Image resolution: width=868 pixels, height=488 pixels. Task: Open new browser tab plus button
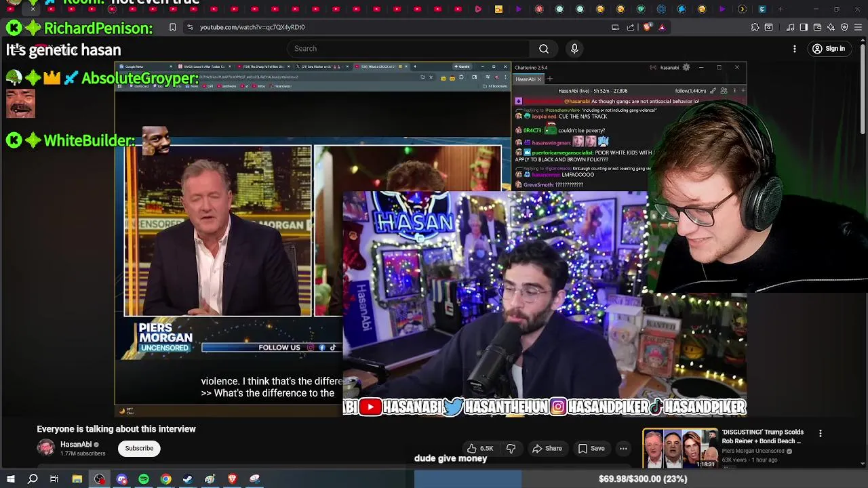781,9
